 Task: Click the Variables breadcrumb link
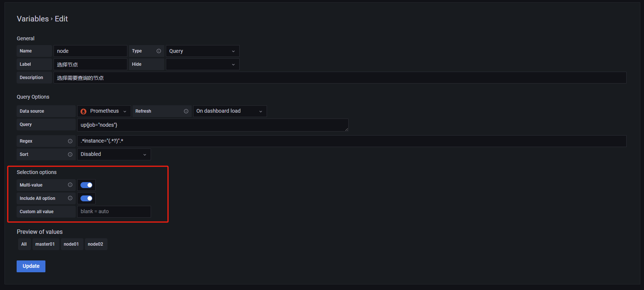tap(32, 19)
